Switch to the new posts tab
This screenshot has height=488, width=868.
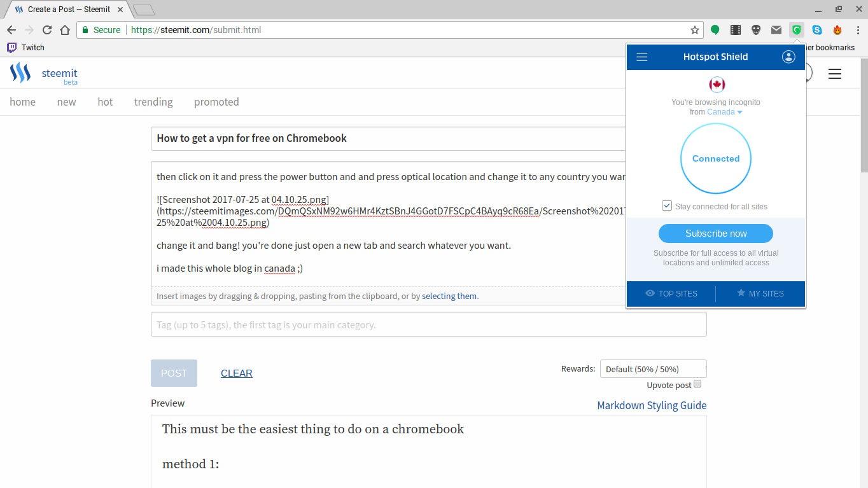click(66, 102)
